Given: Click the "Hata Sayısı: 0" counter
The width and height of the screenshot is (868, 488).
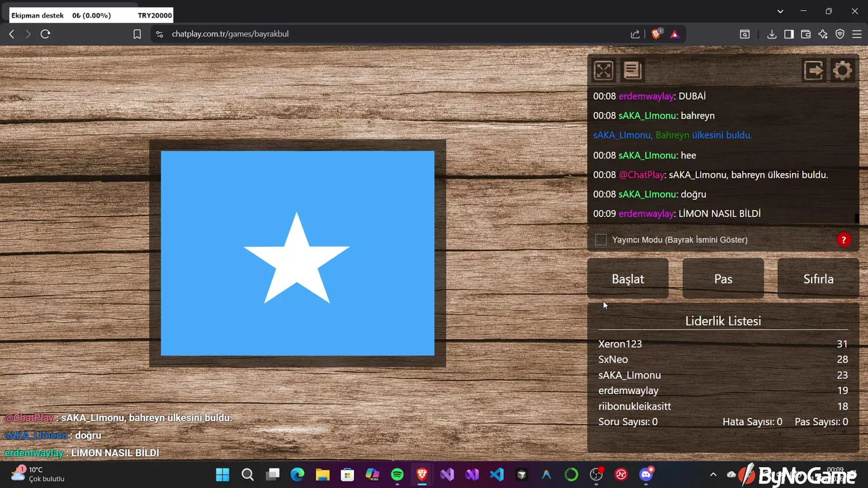Looking at the screenshot, I should click(752, 422).
